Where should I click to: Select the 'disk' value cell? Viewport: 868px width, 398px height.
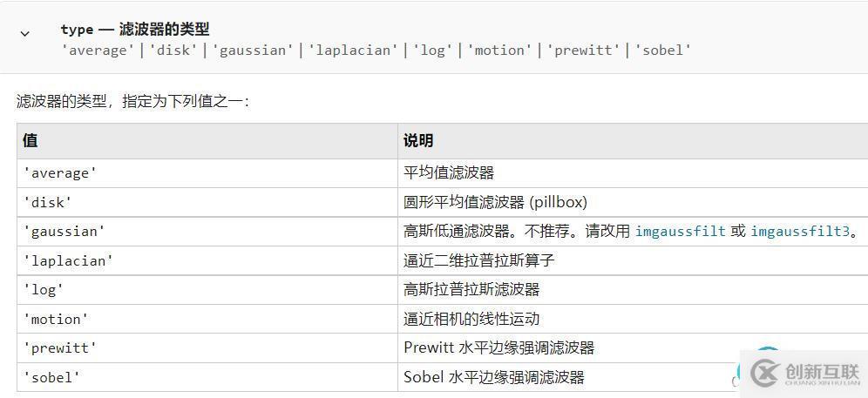point(207,203)
